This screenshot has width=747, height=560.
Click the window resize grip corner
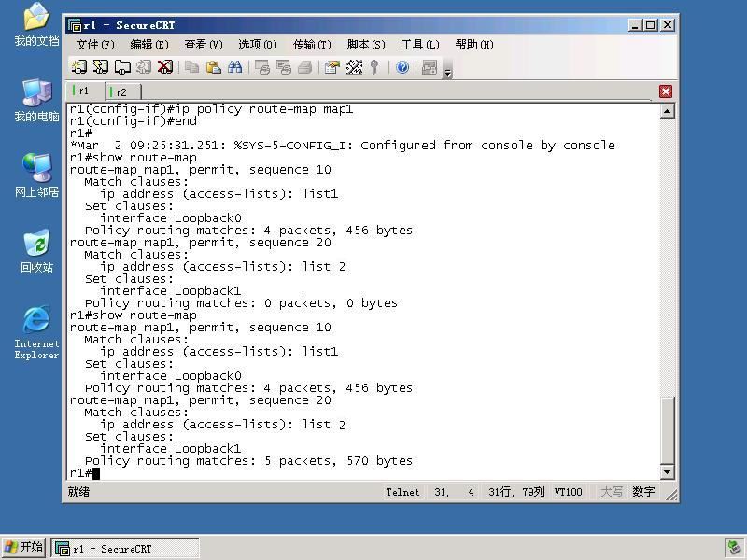click(x=671, y=496)
